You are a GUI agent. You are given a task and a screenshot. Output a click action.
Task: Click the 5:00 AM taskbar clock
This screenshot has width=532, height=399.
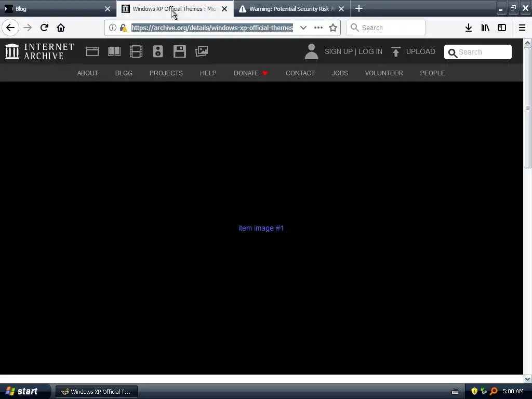pyautogui.click(x=513, y=391)
